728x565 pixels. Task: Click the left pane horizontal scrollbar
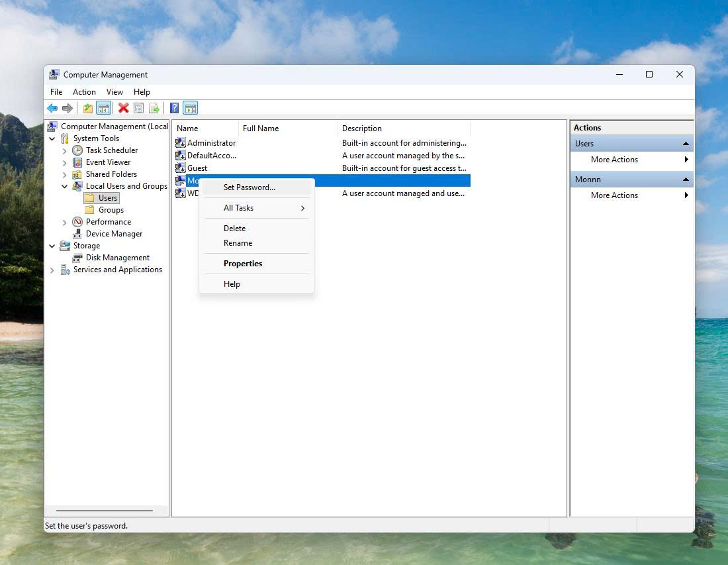105,511
